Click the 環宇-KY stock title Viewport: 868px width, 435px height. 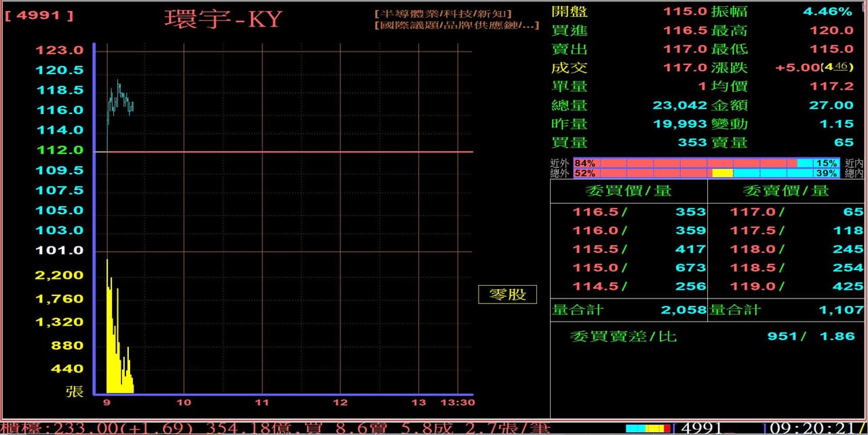[x=222, y=19]
